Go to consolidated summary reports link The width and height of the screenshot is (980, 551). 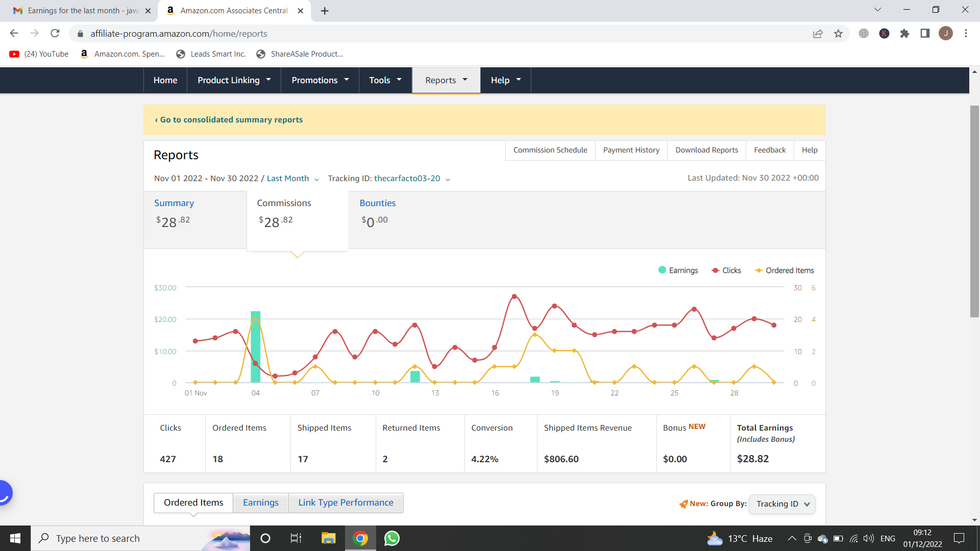(x=229, y=120)
